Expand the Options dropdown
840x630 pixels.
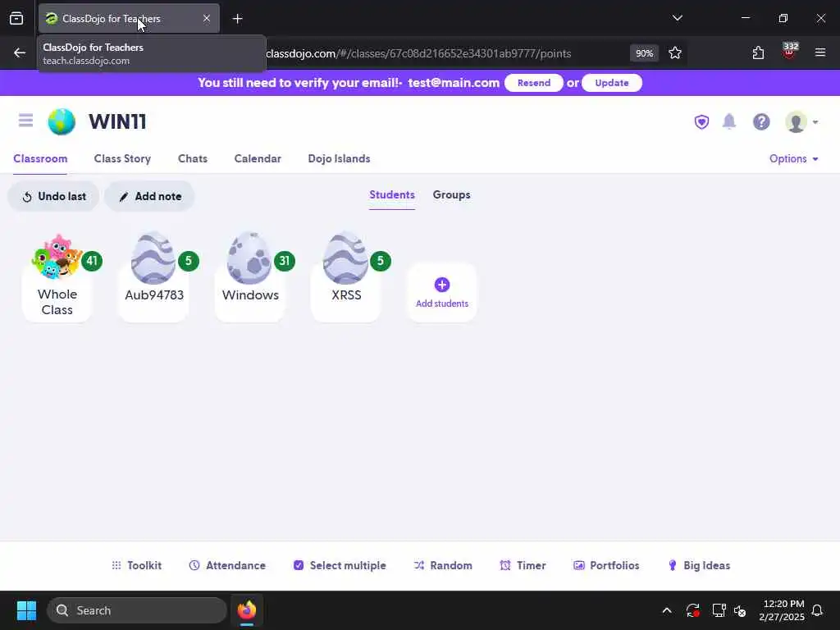click(x=793, y=158)
